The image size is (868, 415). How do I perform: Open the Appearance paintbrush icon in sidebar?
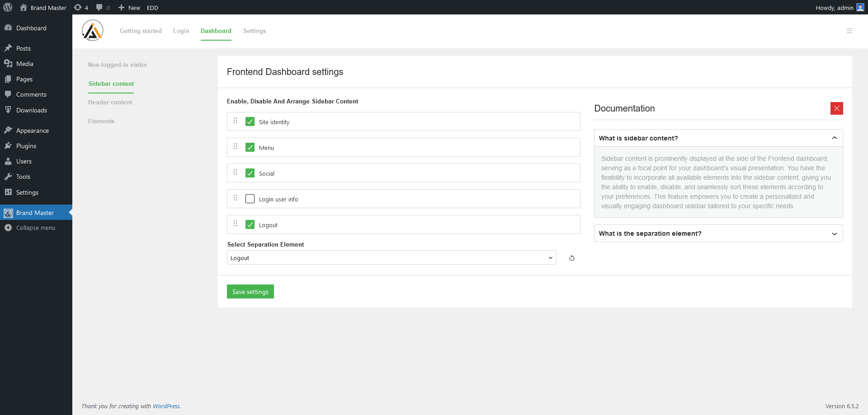(x=9, y=130)
